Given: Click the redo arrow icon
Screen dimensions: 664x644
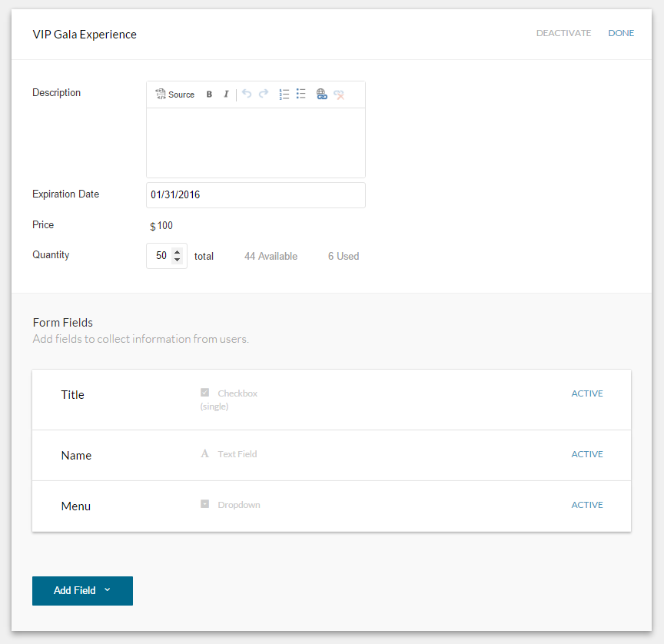Looking at the screenshot, I should [264, 94].
